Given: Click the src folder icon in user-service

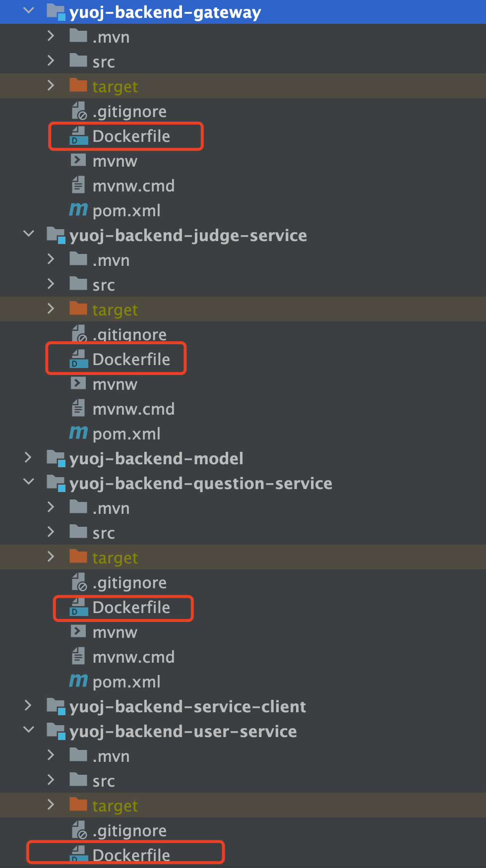Looking at the screenshot, I should [78, 780].
